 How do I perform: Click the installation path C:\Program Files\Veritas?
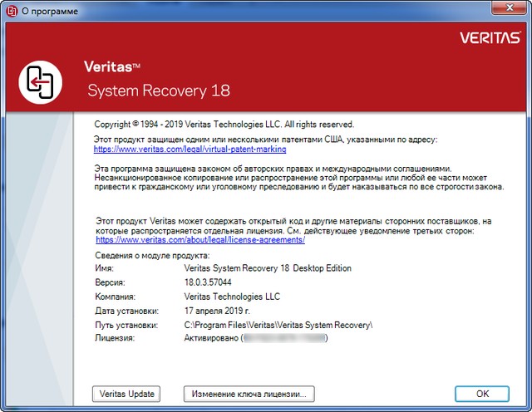278,325
